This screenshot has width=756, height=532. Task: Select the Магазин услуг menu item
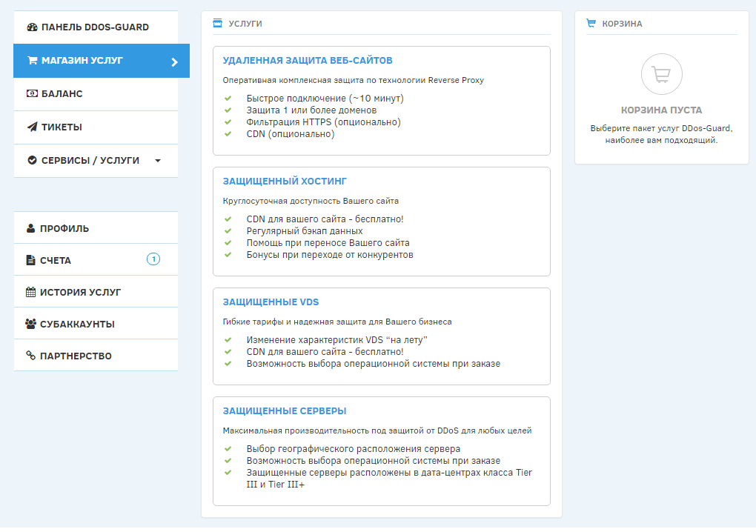pos(102,61)
